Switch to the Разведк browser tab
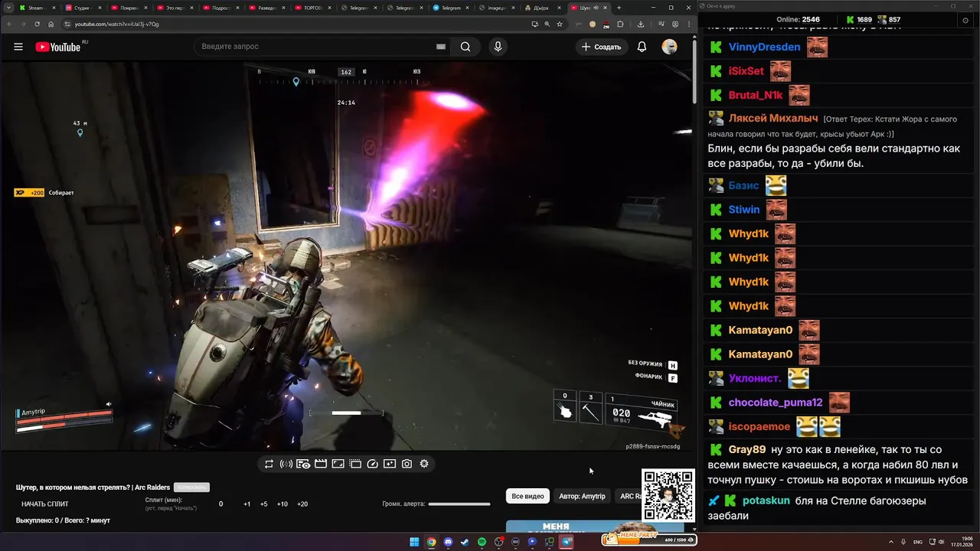This screenshot has height=551, width=980. point(266,8)
